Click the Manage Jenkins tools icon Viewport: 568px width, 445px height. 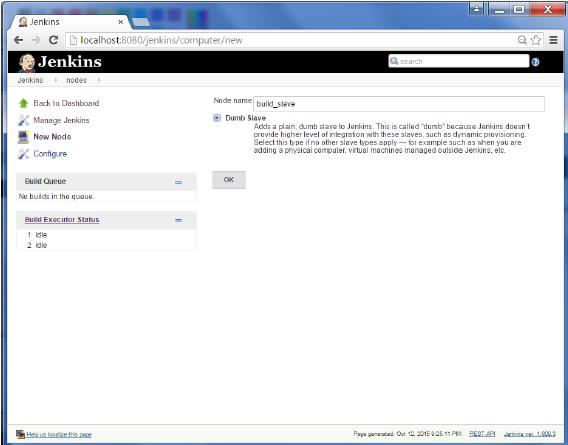point(24,120)
